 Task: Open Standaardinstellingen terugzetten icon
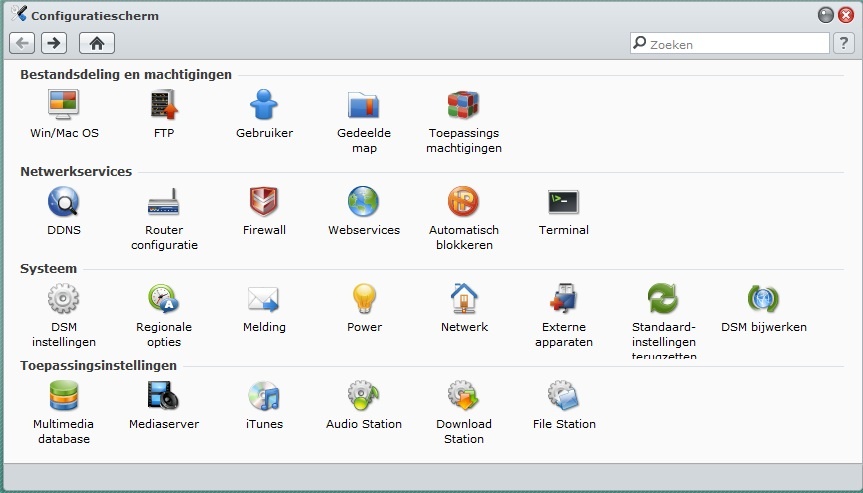(x=663, y=298)
